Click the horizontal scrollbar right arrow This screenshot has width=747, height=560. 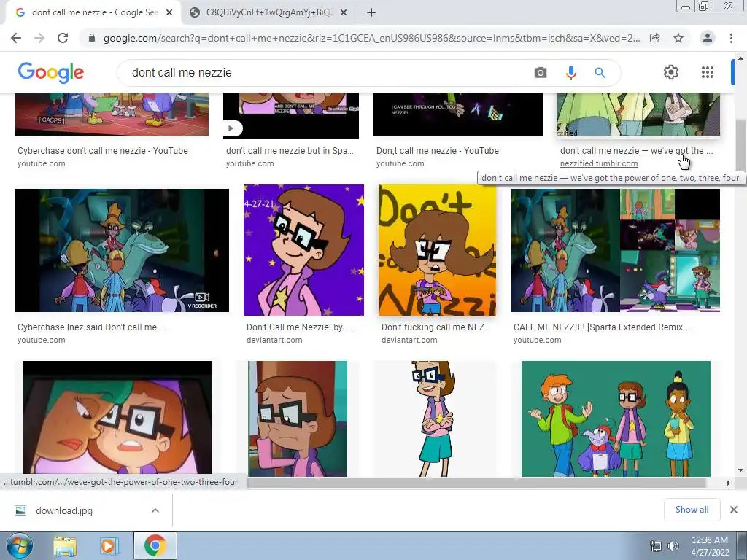click(x=728, y=483)
